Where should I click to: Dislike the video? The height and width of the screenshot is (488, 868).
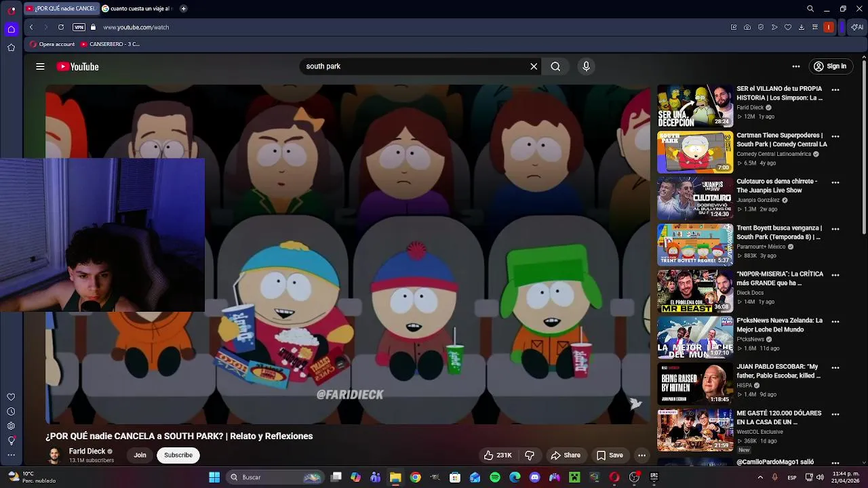(x=530, y=455)
